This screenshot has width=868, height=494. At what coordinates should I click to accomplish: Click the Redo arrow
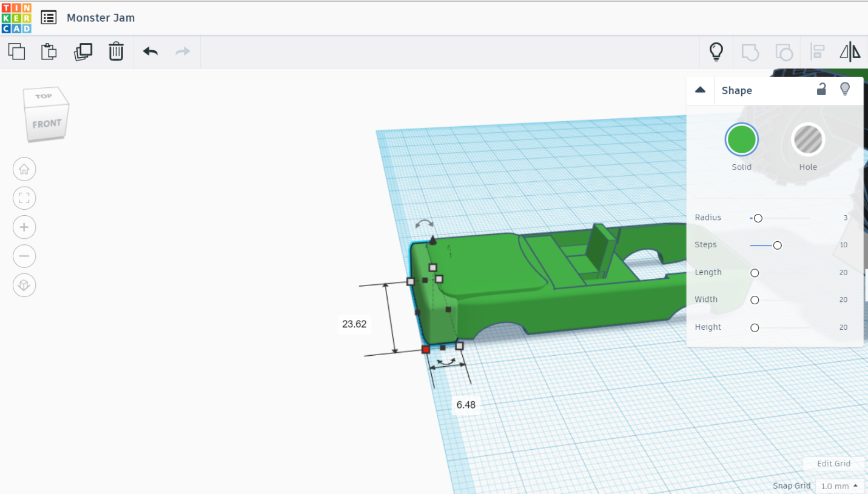pos(183,52)
